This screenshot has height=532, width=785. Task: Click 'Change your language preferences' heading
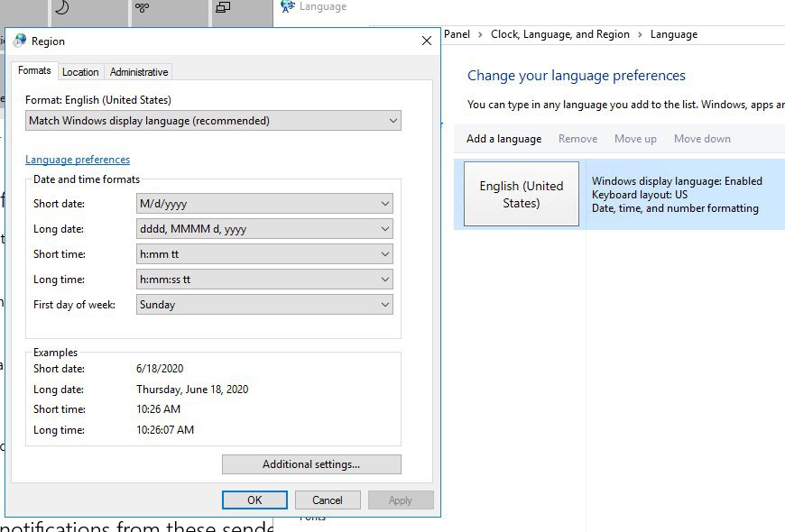coord(577,76)
